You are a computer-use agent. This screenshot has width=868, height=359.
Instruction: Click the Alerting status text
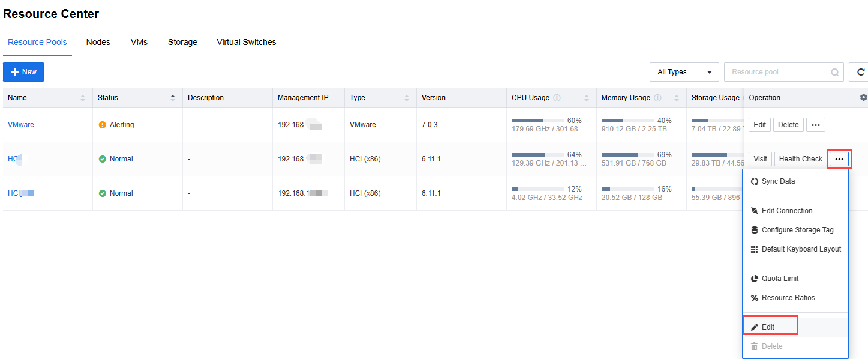point(122,125)
